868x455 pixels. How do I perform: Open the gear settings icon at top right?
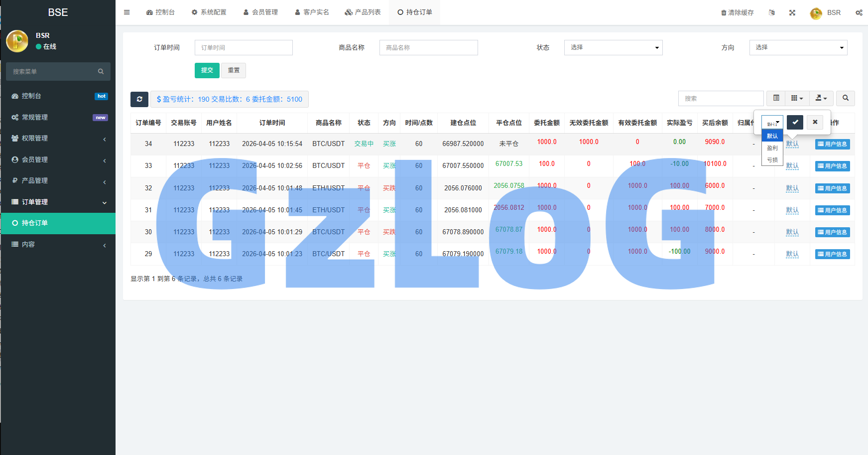pyautogui.click(x=859, y=12)
